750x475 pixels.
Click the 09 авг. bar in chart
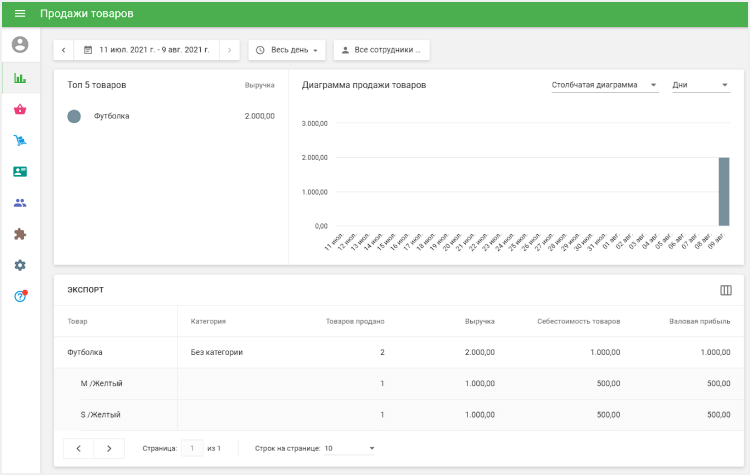(x=724, y=191)
